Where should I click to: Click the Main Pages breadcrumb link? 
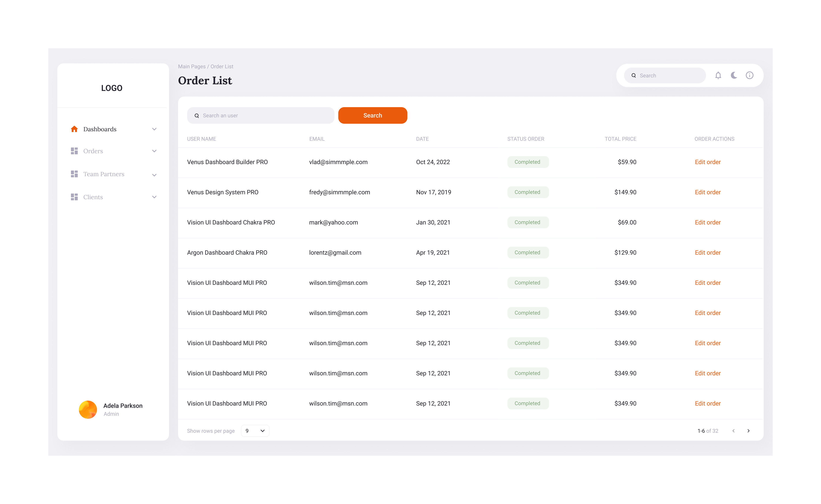click(x=192, y=66)
